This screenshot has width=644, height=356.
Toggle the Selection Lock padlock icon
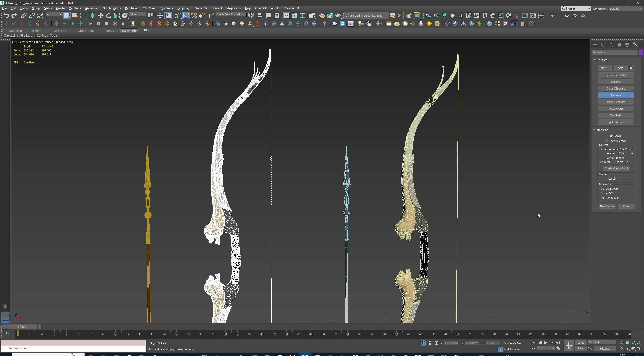[430, 343]
